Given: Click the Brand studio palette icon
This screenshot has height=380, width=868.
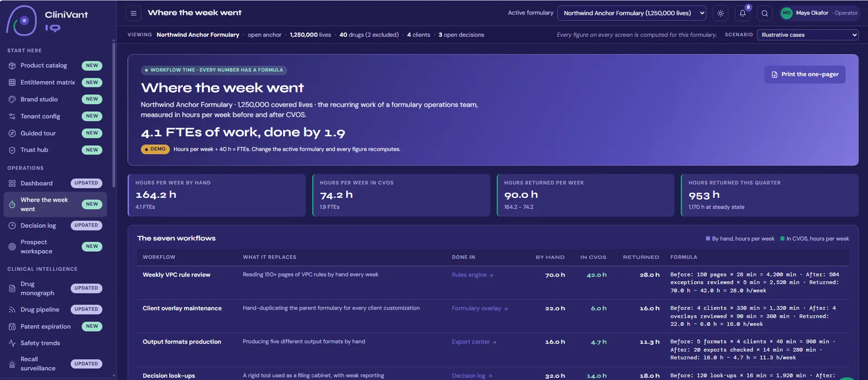Looking at the screenshot, I should coord(12,99).
